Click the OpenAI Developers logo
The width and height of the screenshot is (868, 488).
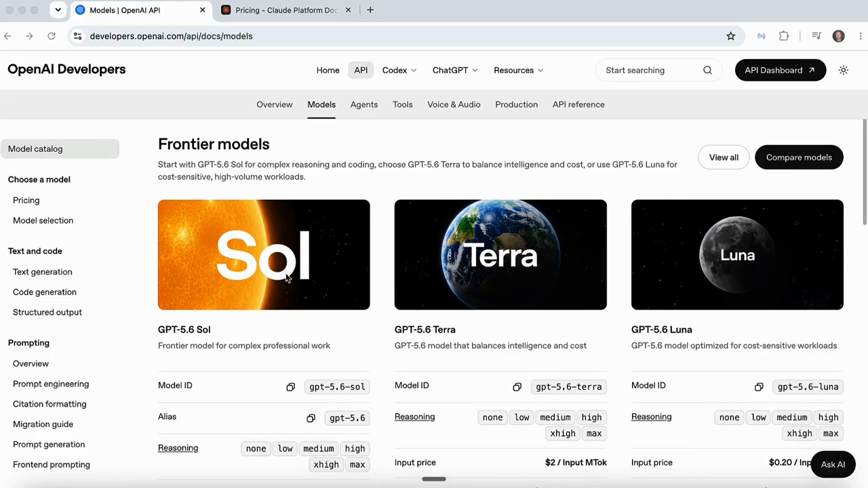pyautogui.click(x=66, y=69)
